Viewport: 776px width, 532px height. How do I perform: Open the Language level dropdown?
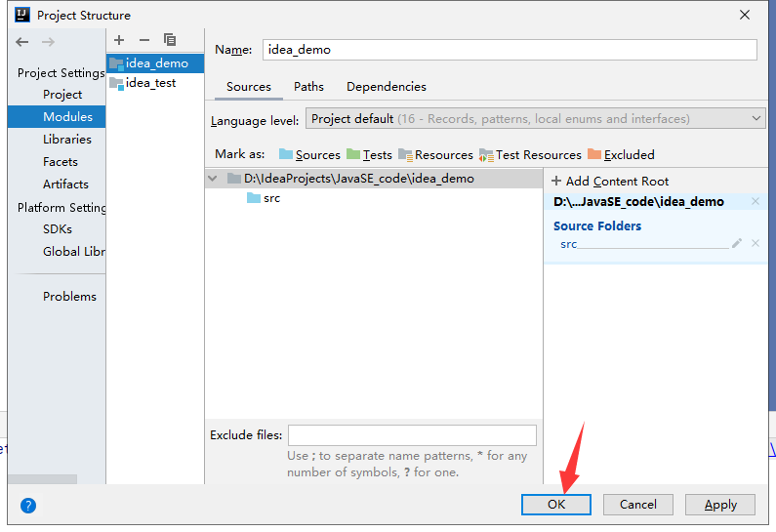coord(536,119)
